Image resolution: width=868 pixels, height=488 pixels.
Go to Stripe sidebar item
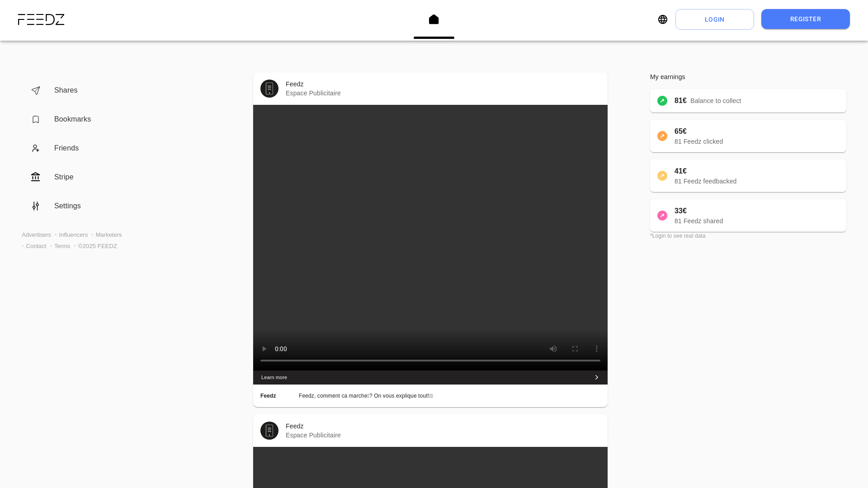pos(63,177)
